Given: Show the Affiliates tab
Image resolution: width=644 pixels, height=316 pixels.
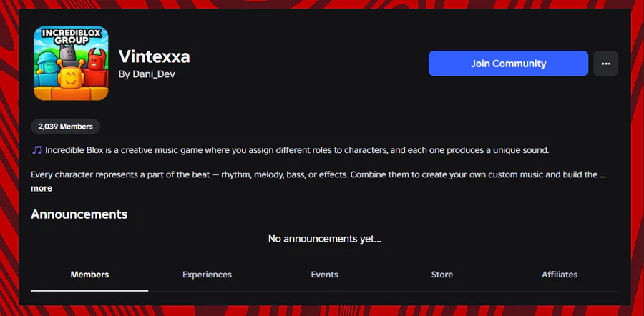Looking at the screenshot, I should pos(560,275).
